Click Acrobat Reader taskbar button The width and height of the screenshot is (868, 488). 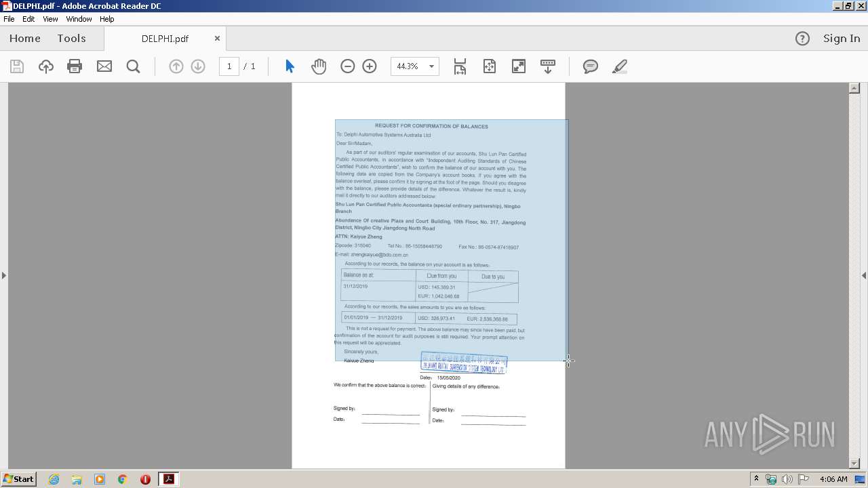(168, 479)
